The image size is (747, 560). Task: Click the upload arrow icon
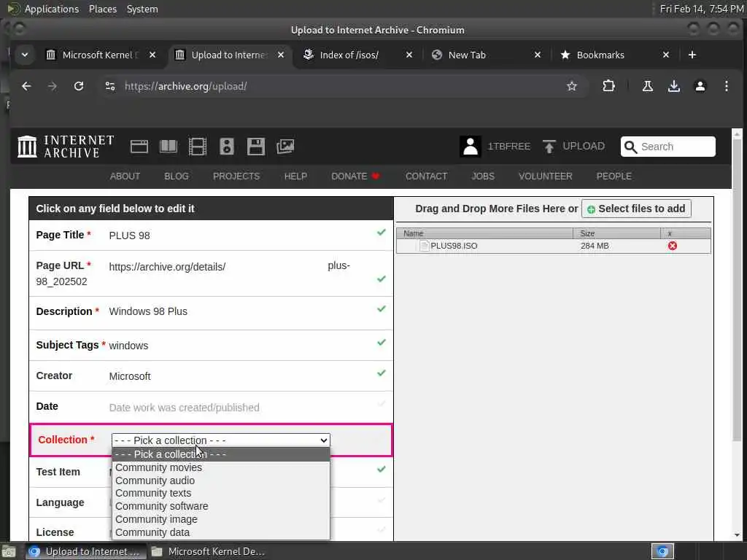coord(549,146)
